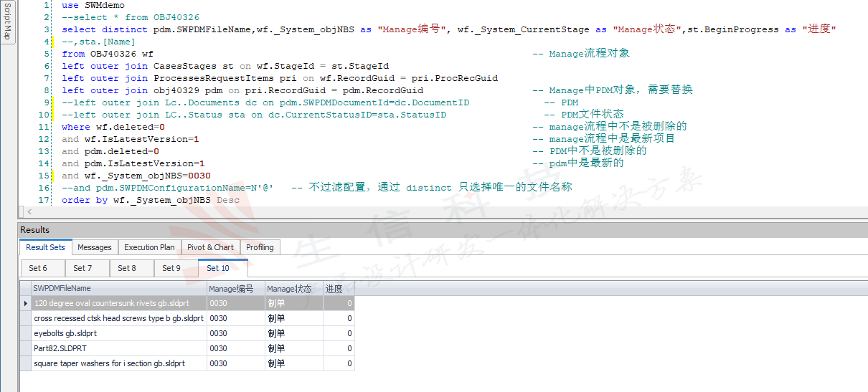View result Set 7

tap(82, 268)
